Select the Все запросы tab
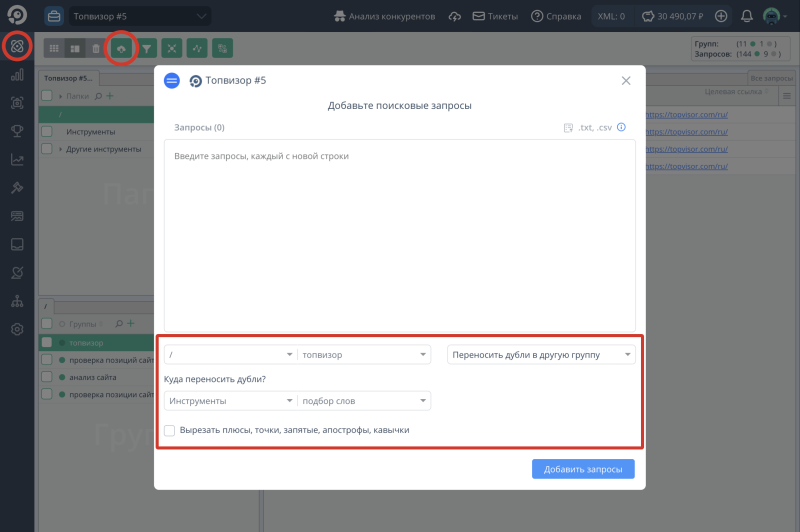Viewport: 800px width, 532px height. [771, 78]
